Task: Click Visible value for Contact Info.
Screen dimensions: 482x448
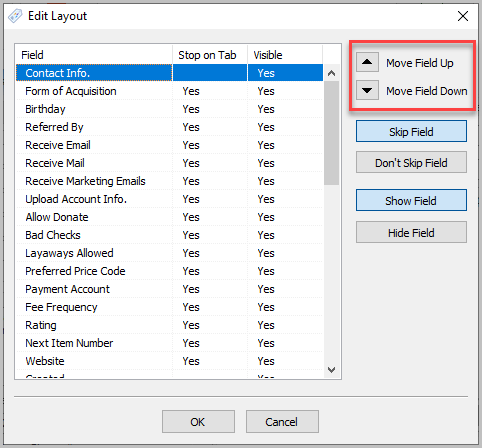Action: 266,73
